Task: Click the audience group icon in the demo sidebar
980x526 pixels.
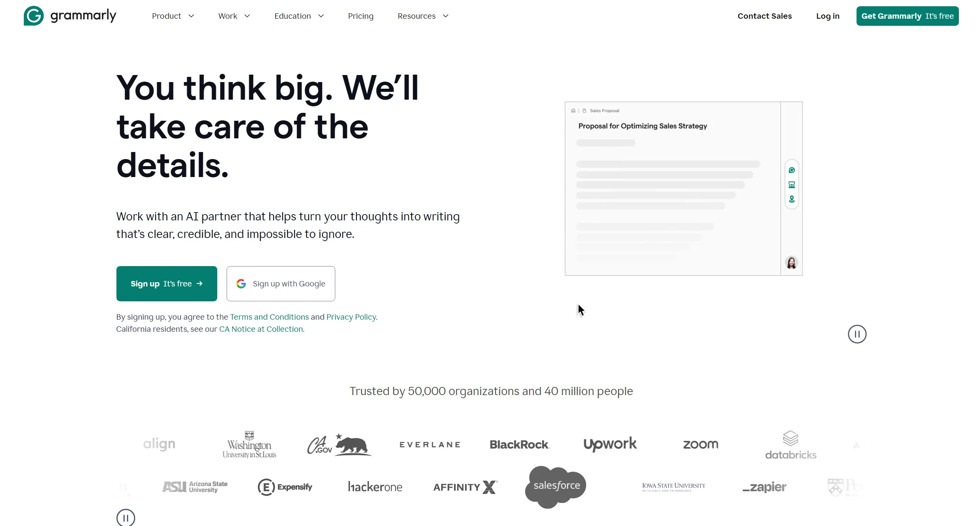Action: pos(792,184)
